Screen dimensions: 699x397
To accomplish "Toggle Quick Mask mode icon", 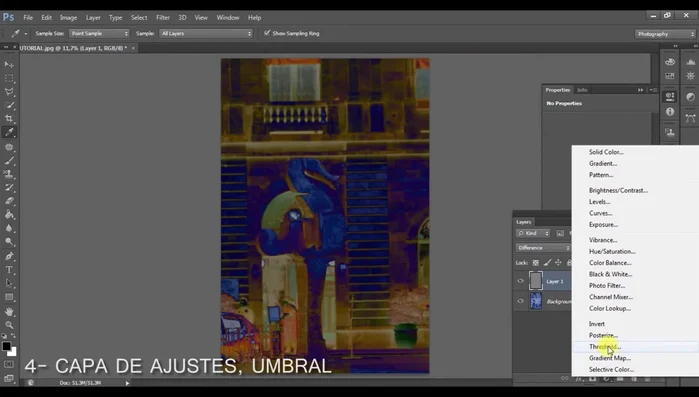I will click(x=8, y=364).
